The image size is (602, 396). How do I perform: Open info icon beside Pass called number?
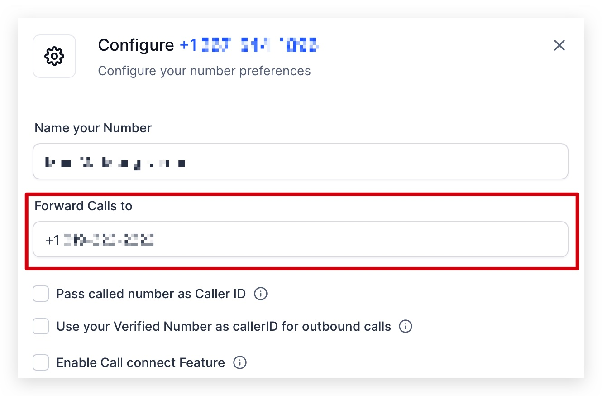point(261,294)
